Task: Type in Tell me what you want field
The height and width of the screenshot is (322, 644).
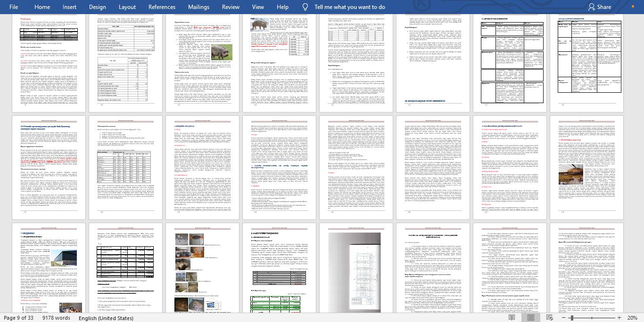Action: tap(349, 7)
